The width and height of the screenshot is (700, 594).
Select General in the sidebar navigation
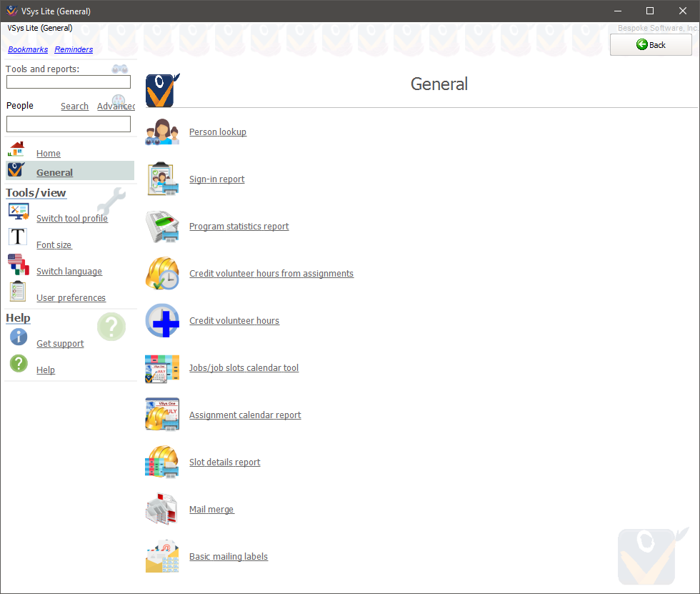click(54, 172)
